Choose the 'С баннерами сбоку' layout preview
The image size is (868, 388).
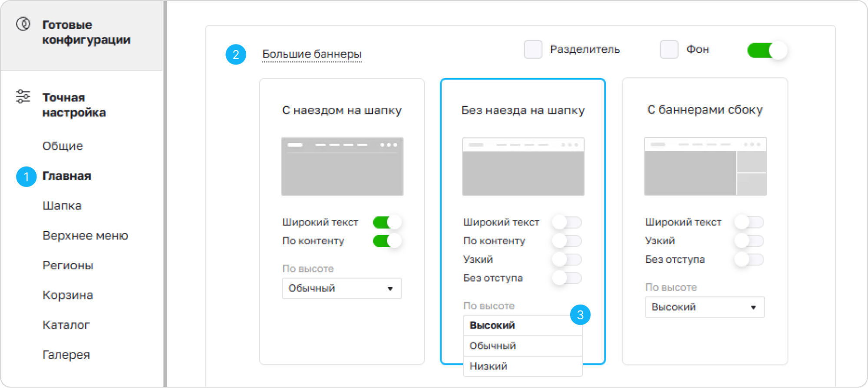(x=705, y=166)
